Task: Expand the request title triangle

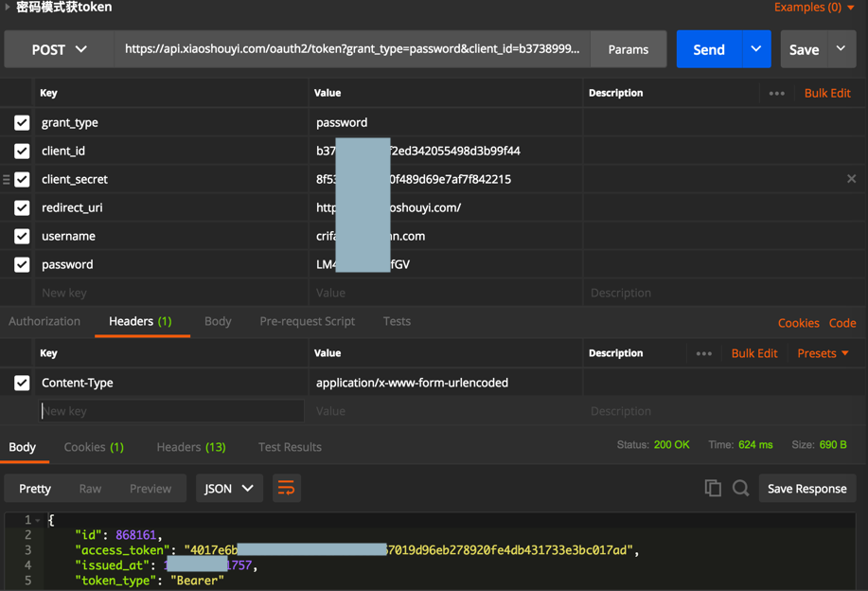Action: 8,8
